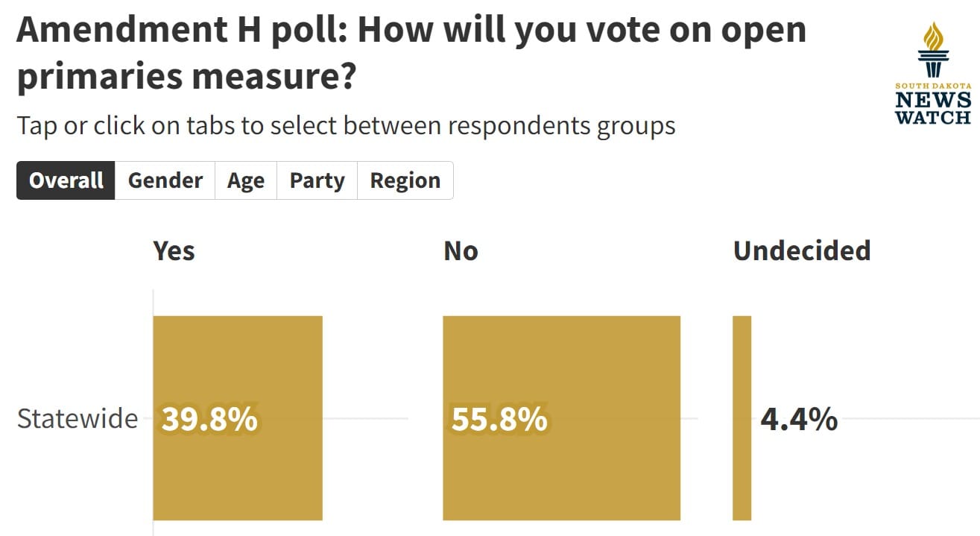Click the 4.4% percentage label

(x=799, y=419)
